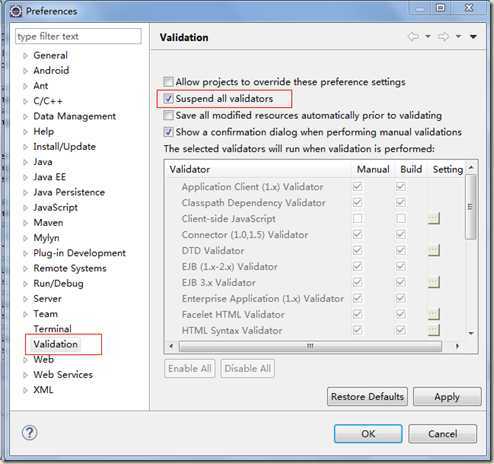Viewport: 494px width, 464px height.
Task: Select Data Management in preferences tree
Action: coord(75,116)
